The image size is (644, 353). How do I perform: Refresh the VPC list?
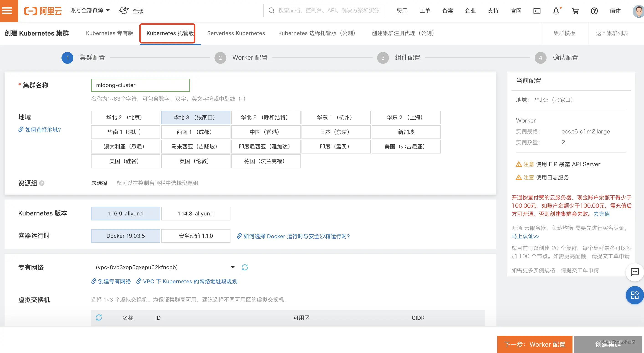pos(245,267)
